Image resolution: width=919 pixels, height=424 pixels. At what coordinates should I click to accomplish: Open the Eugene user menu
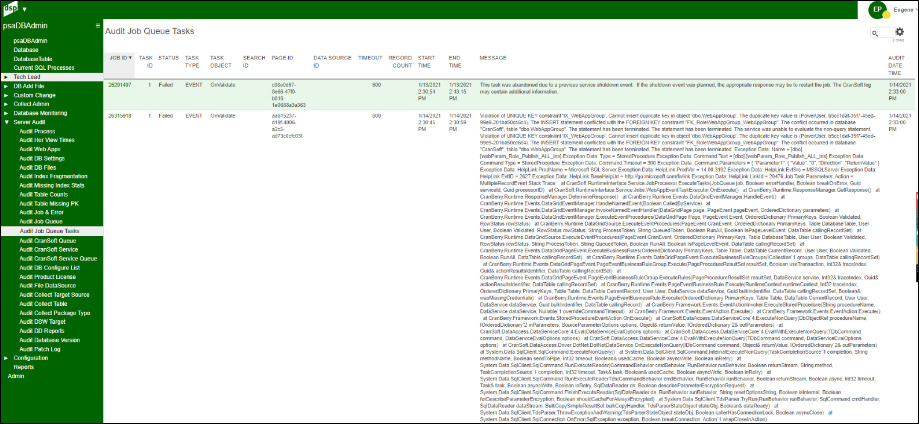coord(905,9)
